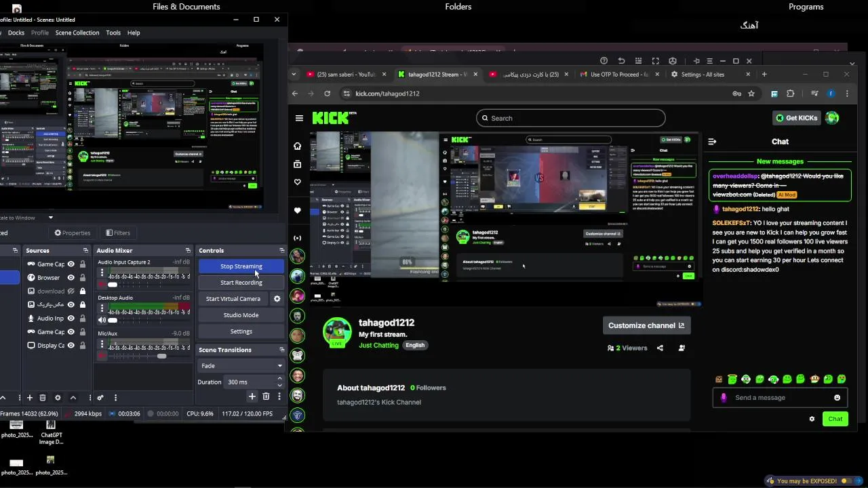
Task: Collapse the Kick chat panel with arrow icon
Action: click(x=712, y=142)
